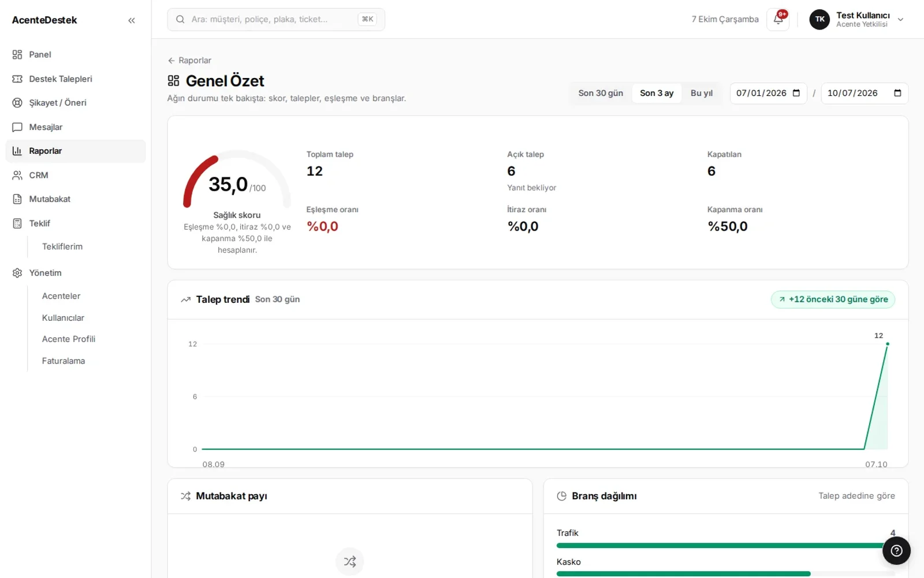The width and height of the screenshot is (924, 578).
Task: Click the Yönetim gear icon
Action: point(17,273)
